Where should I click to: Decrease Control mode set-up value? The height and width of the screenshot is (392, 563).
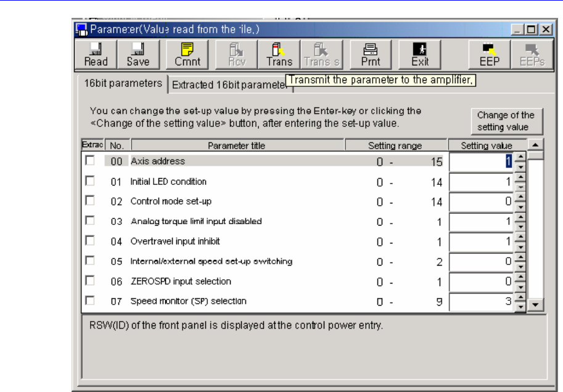coord(520,206)
